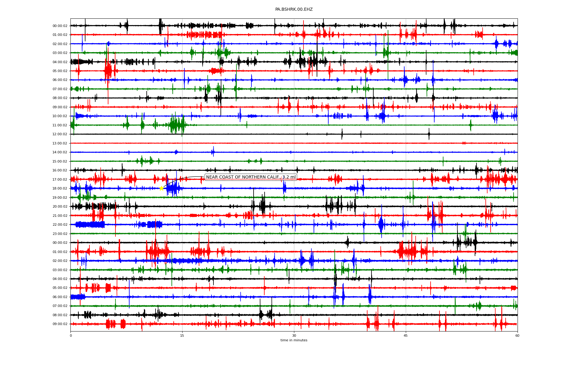Screen dimensions: 588x368
Task: Click the 04:00:02 label near top
Action: [x=60, y=62]
